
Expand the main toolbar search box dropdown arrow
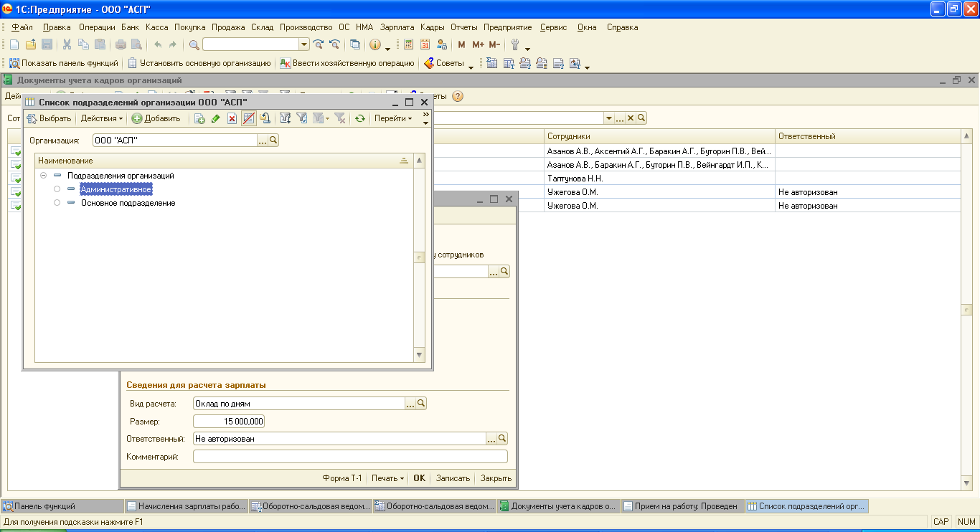tap(304, 44)
